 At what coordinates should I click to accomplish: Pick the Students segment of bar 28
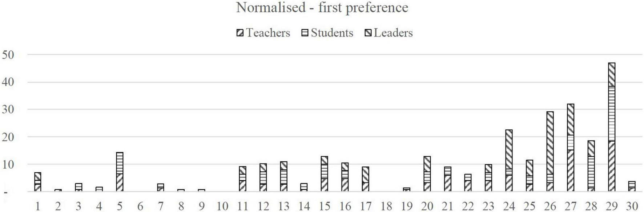point(591,172)
